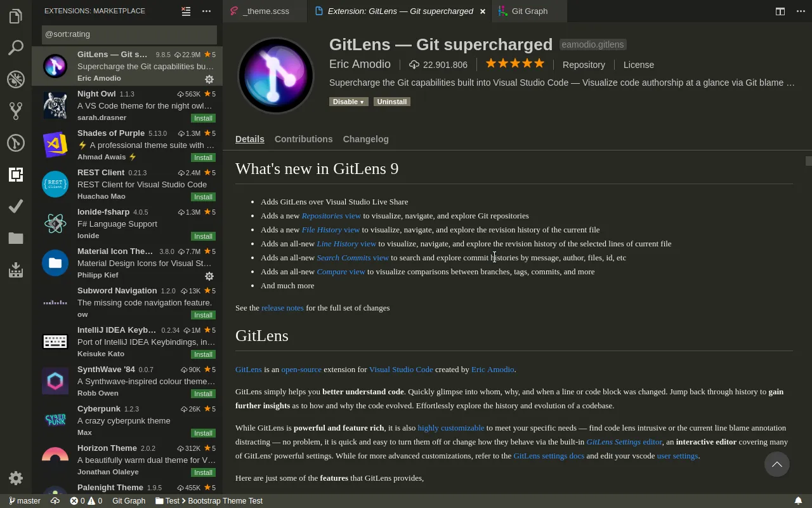Switch to the Git Graph editor tab

530,11
